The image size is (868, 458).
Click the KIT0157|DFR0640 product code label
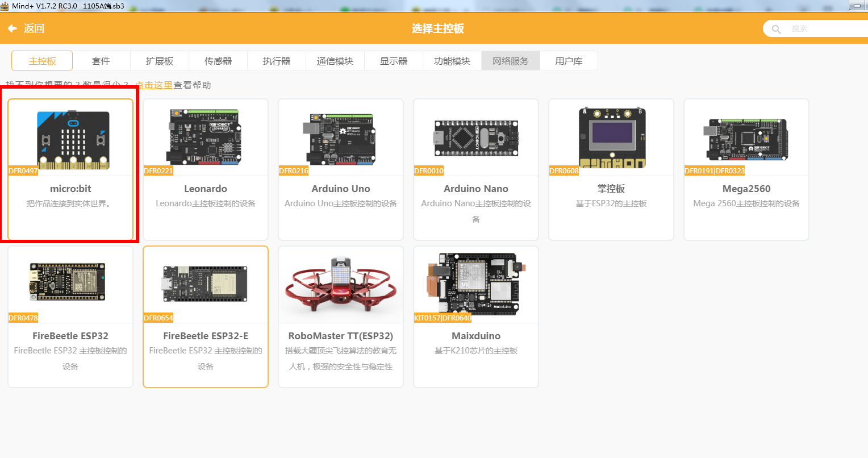tap(443, 318)
